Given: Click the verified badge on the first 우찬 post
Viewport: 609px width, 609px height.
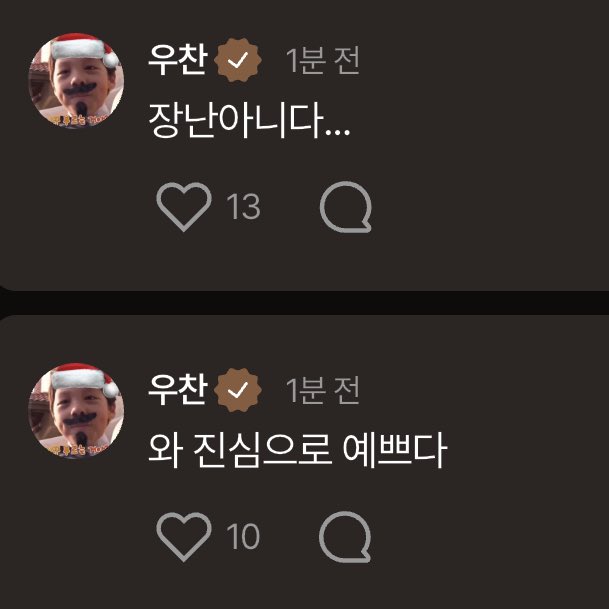Looking at the screenshot, I should click(238, 60).
